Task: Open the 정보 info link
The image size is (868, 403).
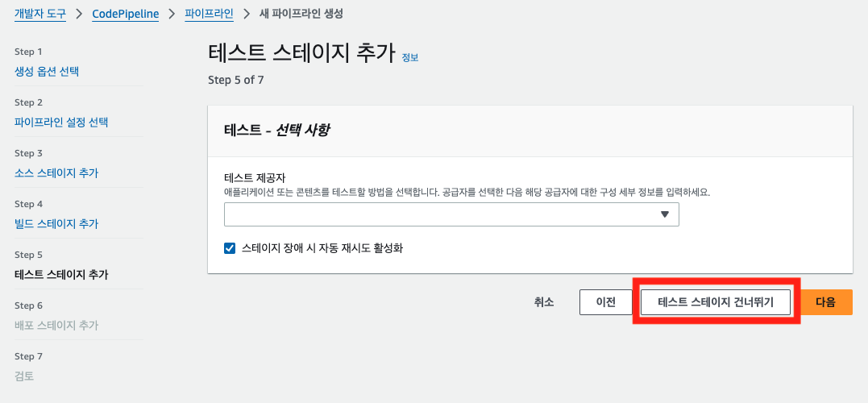Action: point(410,57)
